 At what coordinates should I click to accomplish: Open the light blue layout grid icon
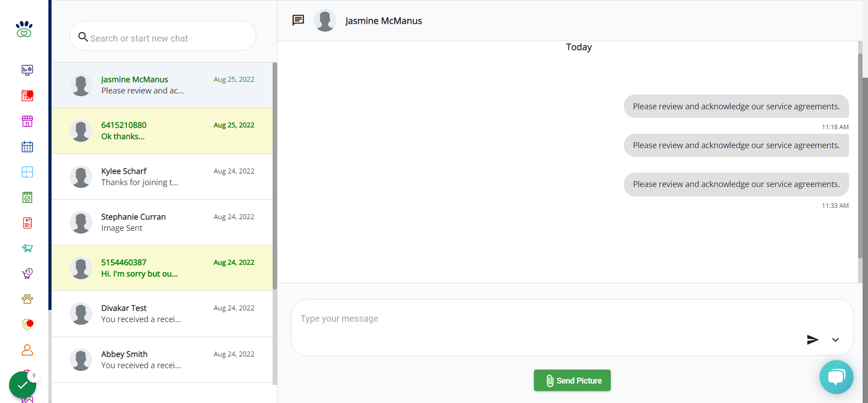coord(27,172)
